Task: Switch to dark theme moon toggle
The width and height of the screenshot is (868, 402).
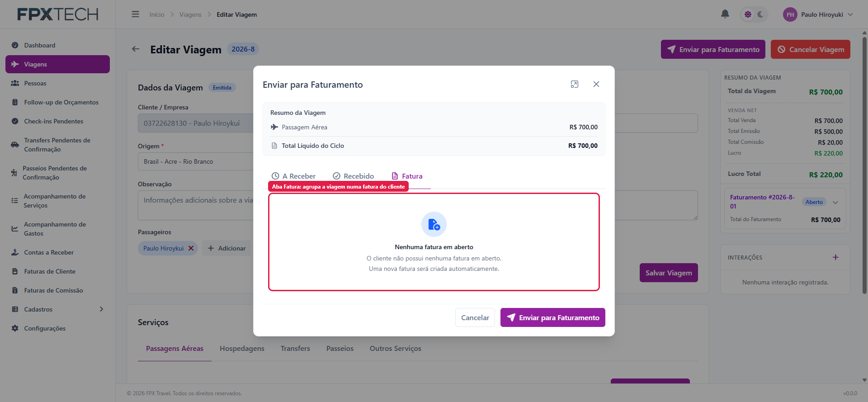Action: [x=760, y=14]
